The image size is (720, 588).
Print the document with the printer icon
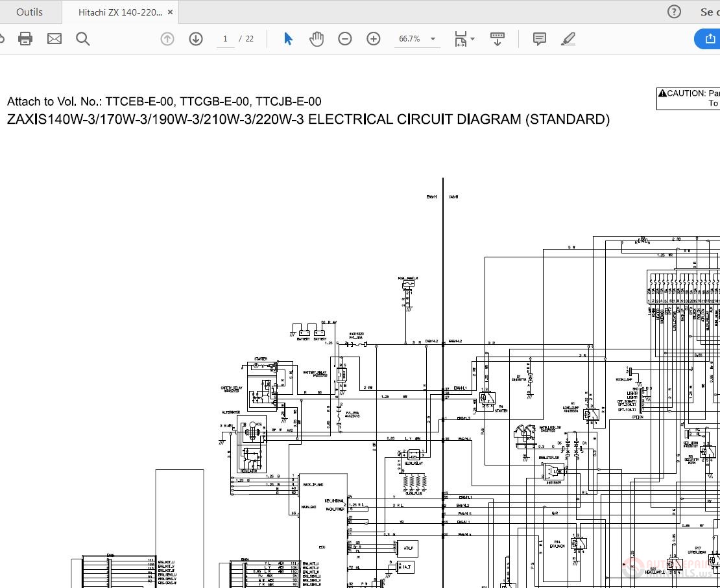point(25,38)
